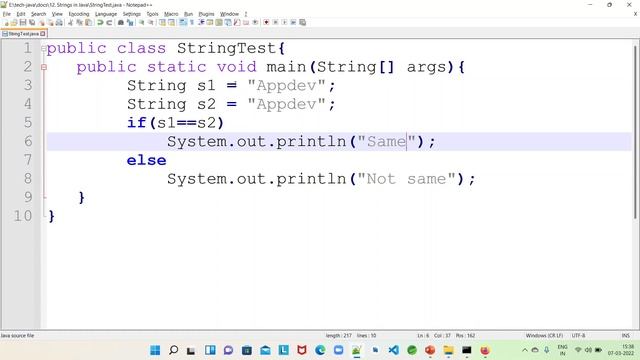The image size is (640, 360).
Task: Click the Replace toolbar icon
Action: [130, 22]
